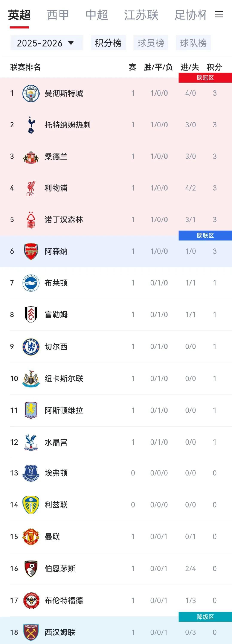Click the 欧冠区 red zone label
The image size is (232, 644).
(205, 78)
